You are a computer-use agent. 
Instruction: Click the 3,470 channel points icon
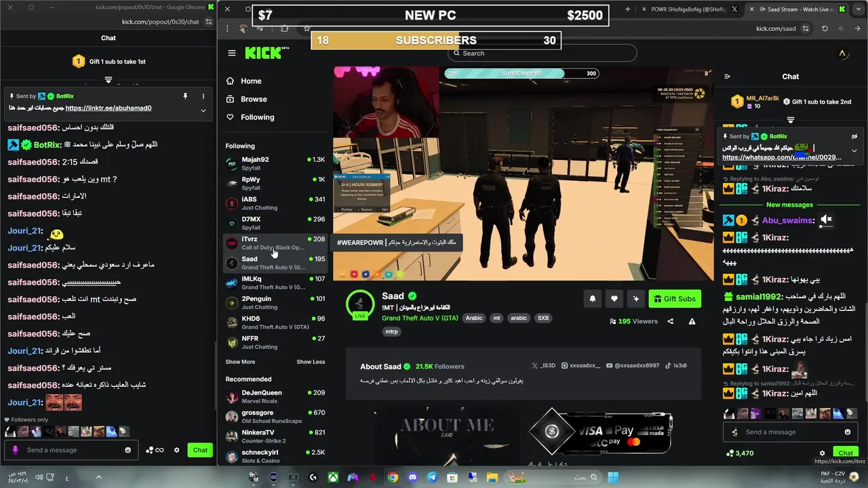[730, 453]
